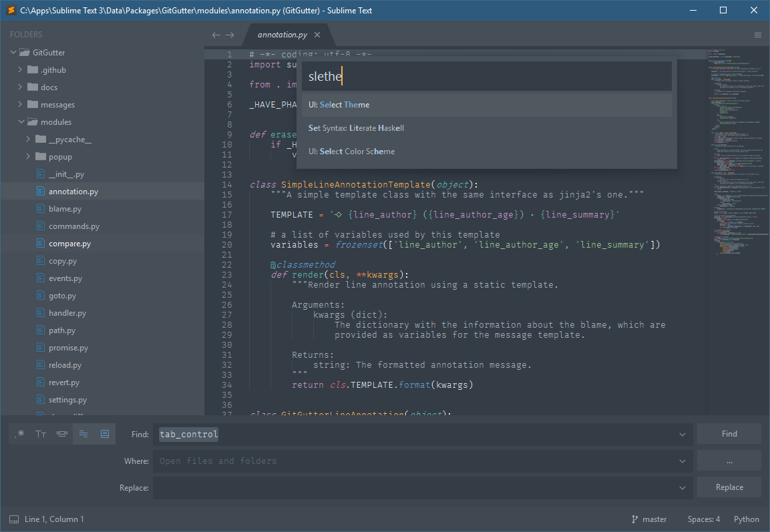Expand the popup folder

(28, 156)
